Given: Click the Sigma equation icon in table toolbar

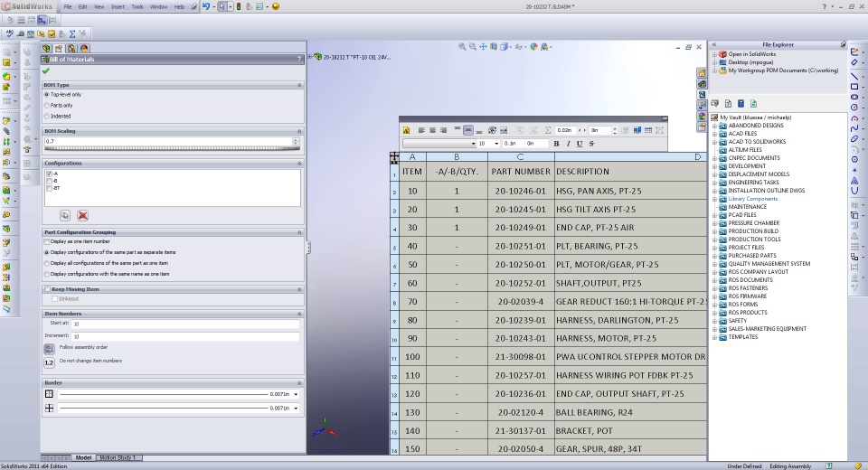Looking at the screenshot, I should (x=548, y=131).
